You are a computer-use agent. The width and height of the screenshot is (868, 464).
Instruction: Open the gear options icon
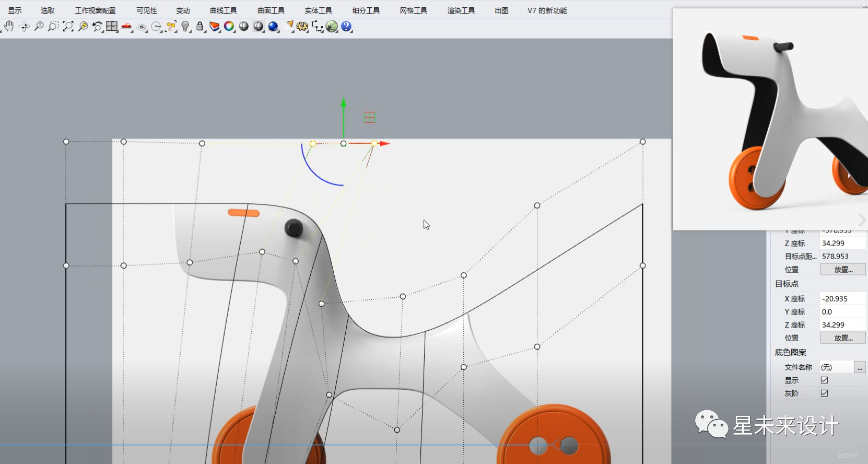[x=302, y=26]
